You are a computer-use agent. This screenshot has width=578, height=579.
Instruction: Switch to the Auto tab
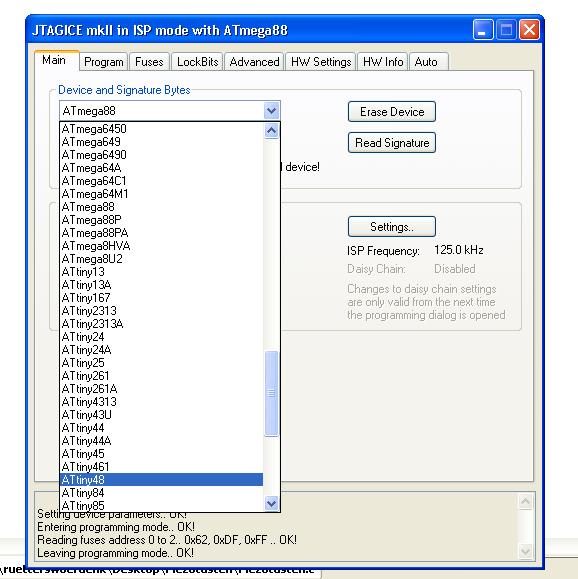point(428,62)
